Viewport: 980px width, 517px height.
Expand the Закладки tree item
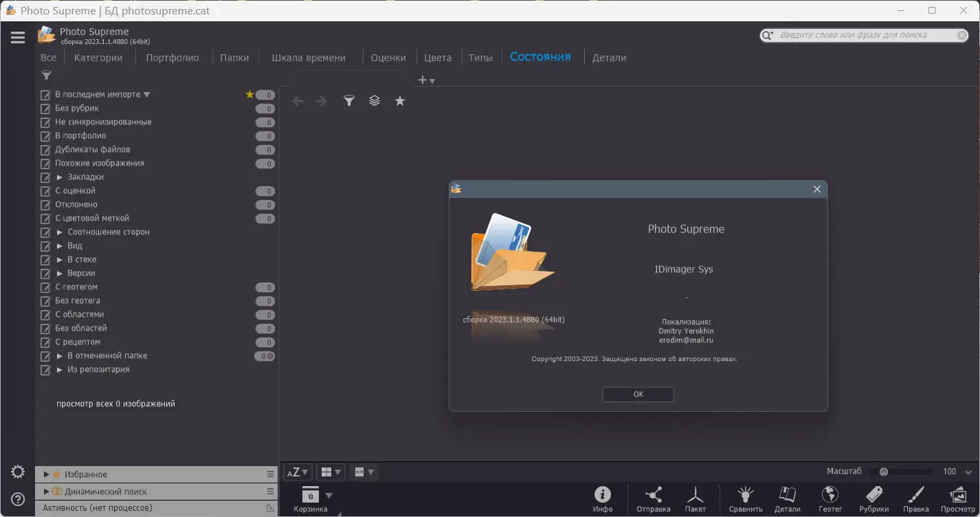click(x=60, y=177)
